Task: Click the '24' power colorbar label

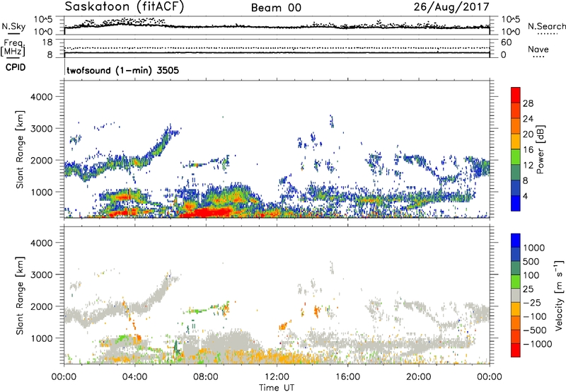Action: click(x=528, y=119)
